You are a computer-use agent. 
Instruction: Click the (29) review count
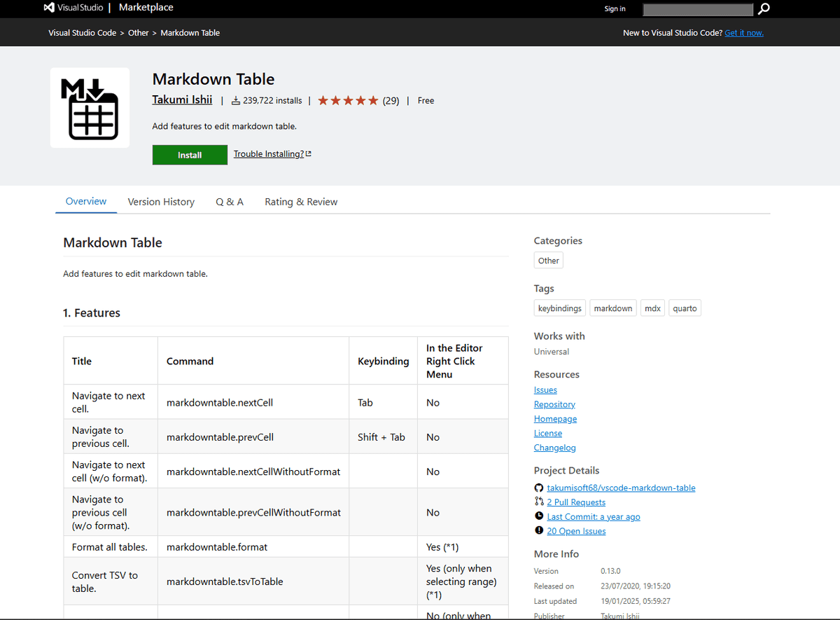391,101
